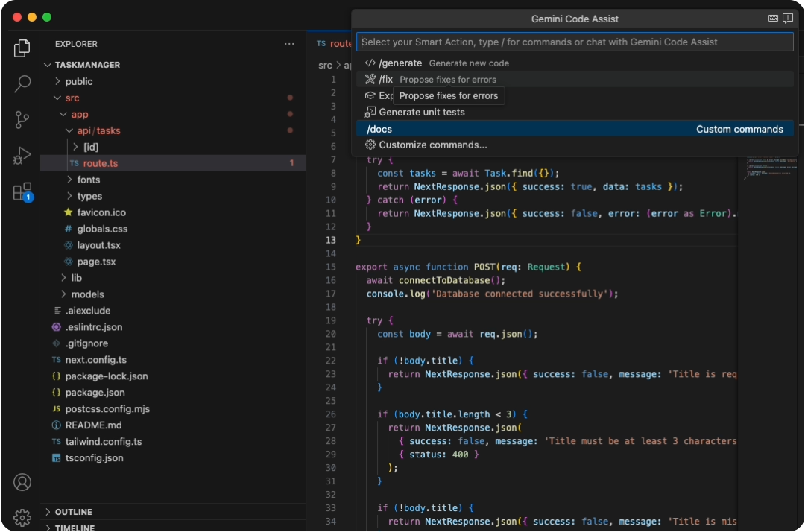This screenshot has width=805, height=532.
Task: Open Explorer more actions ellipsis
Action: (289, 44)
